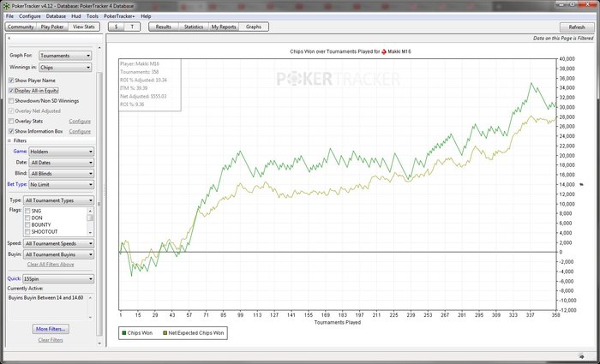Click the graph information box
The height and width of the screenshot is (364, 600).
click(x=150, y=85)
